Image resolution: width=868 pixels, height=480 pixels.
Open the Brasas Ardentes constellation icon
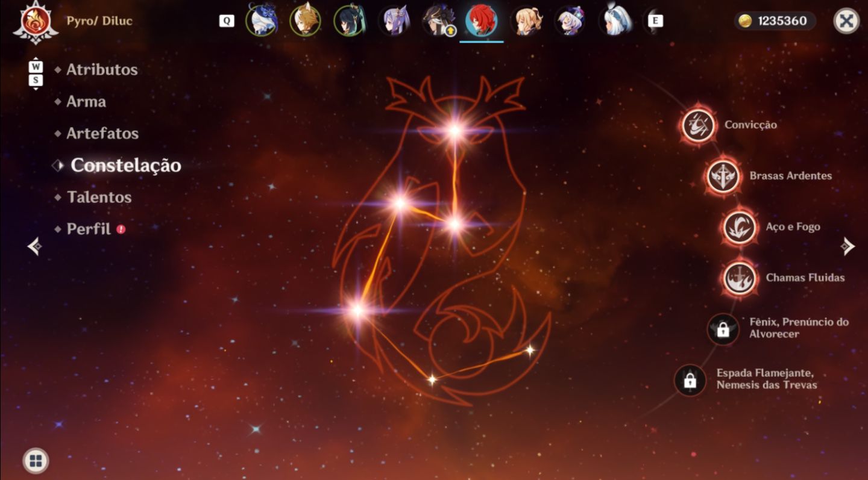pyautogui.click(x=723, y=176)
